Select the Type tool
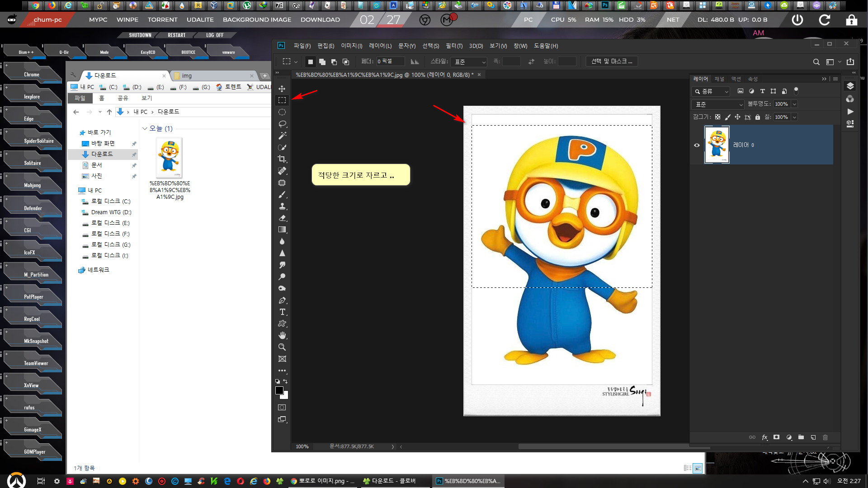Screen dimensions: 868x488 (x=282, y=312)
